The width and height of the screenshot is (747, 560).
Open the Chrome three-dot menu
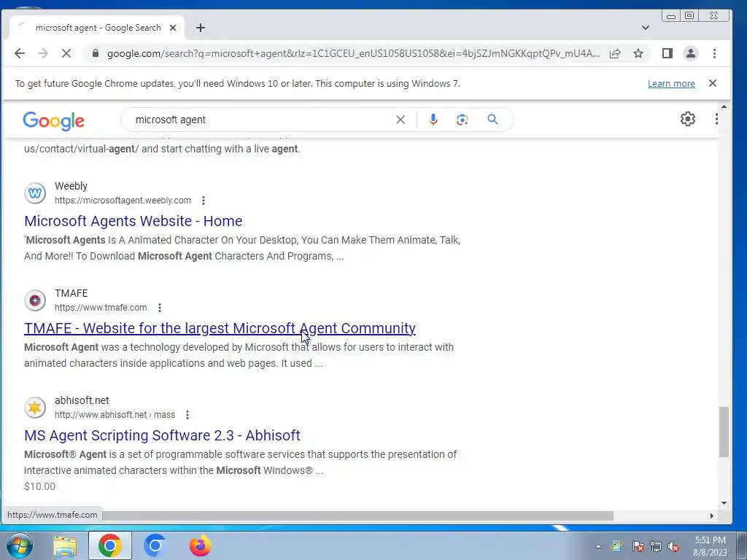(714, 53)
